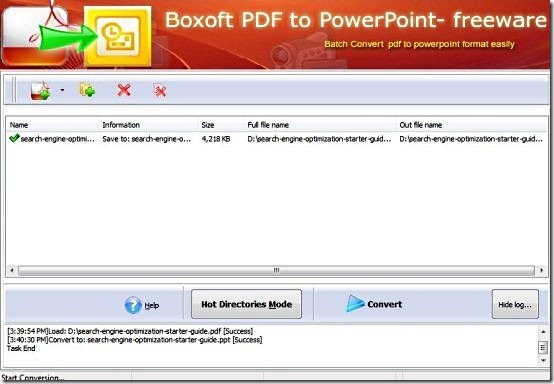Click the toolbar grip handle
The height and width of the screenshot is (384, 554).
click(x=14, y=90)
